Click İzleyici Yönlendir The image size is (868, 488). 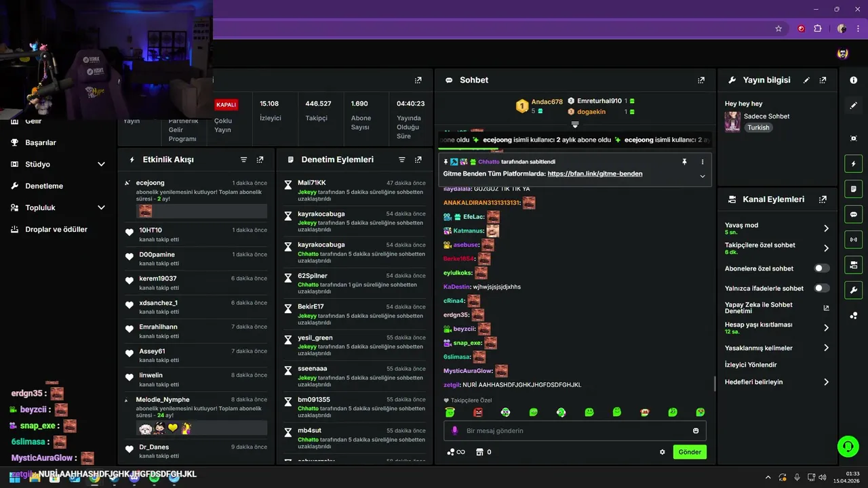click(x=751, y=365)
